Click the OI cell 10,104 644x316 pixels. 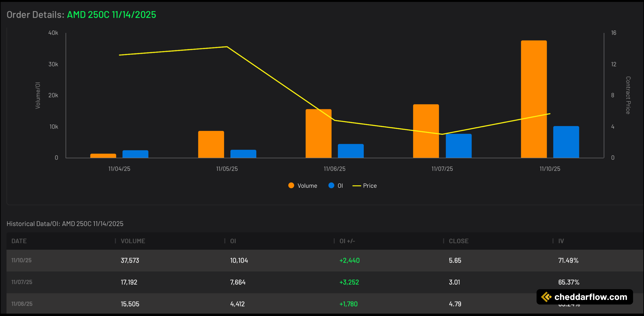click(239, 260)
